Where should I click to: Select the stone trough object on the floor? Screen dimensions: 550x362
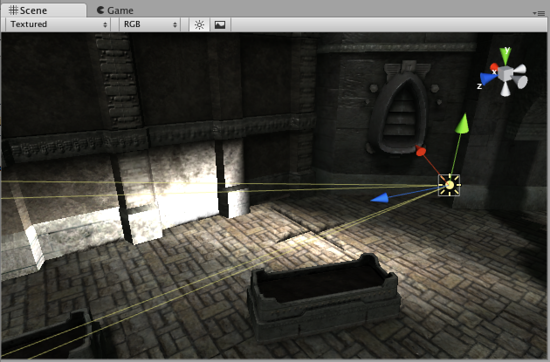323,296
